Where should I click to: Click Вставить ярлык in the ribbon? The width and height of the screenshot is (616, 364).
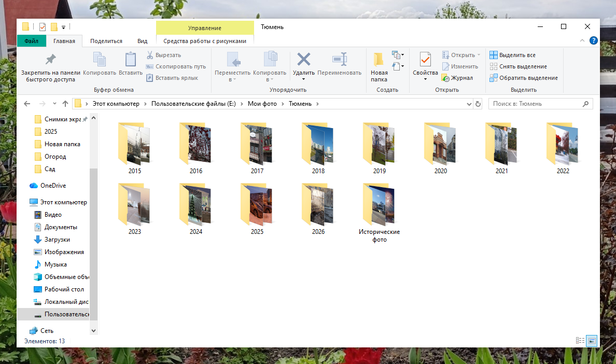click(x=172, y=78)
